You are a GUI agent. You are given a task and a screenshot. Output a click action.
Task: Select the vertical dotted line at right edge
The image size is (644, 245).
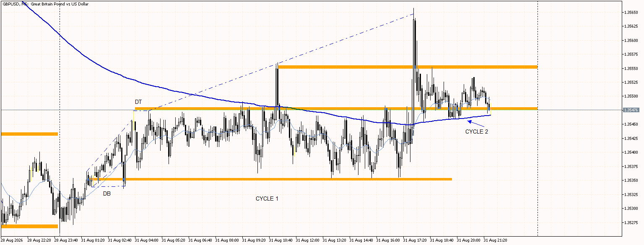click(538, 117)
